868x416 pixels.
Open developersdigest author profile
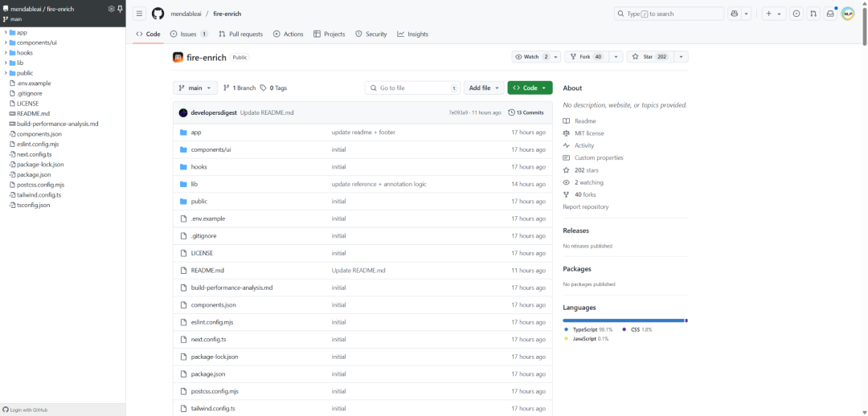click(214, 112)
